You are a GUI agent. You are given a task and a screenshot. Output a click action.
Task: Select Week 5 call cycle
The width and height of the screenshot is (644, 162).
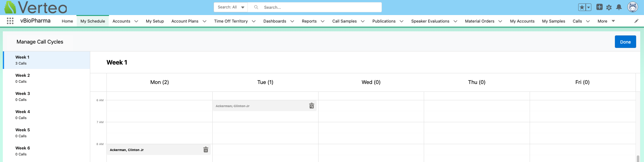(23, 133)
